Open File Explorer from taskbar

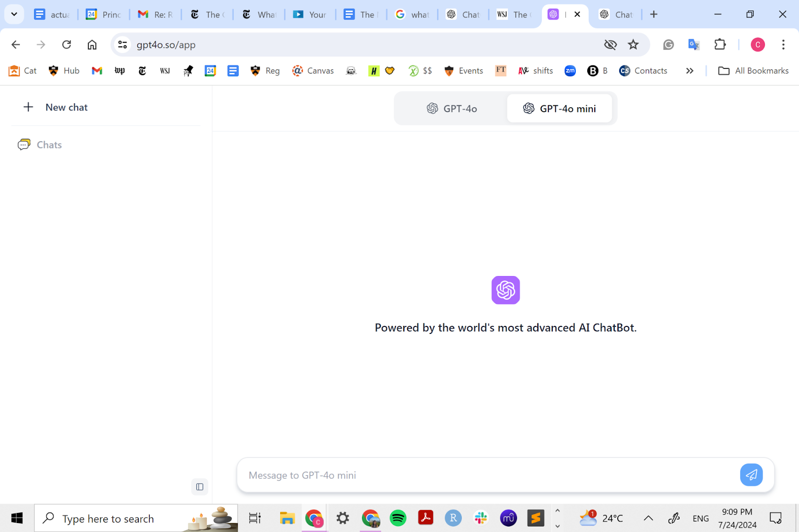[287, 519]
